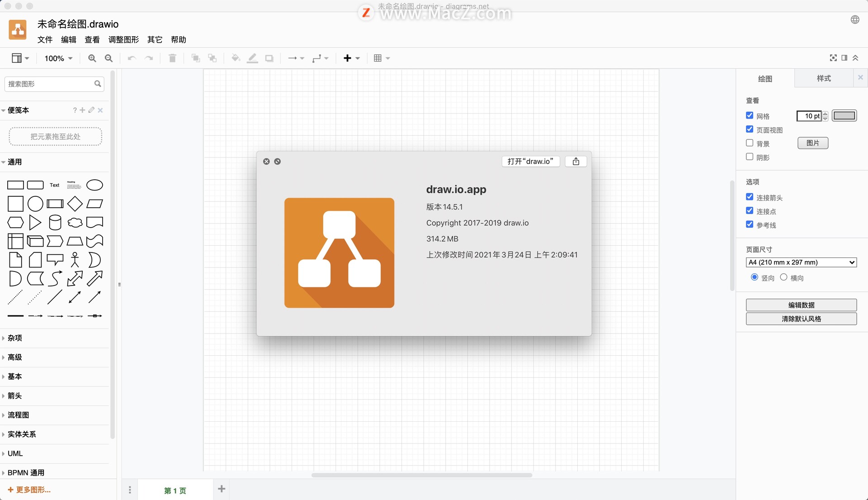Click the search magnifier in shape search
Image resolution: width=868 pixels, height=500 pixels.
[x=98, y=84]
